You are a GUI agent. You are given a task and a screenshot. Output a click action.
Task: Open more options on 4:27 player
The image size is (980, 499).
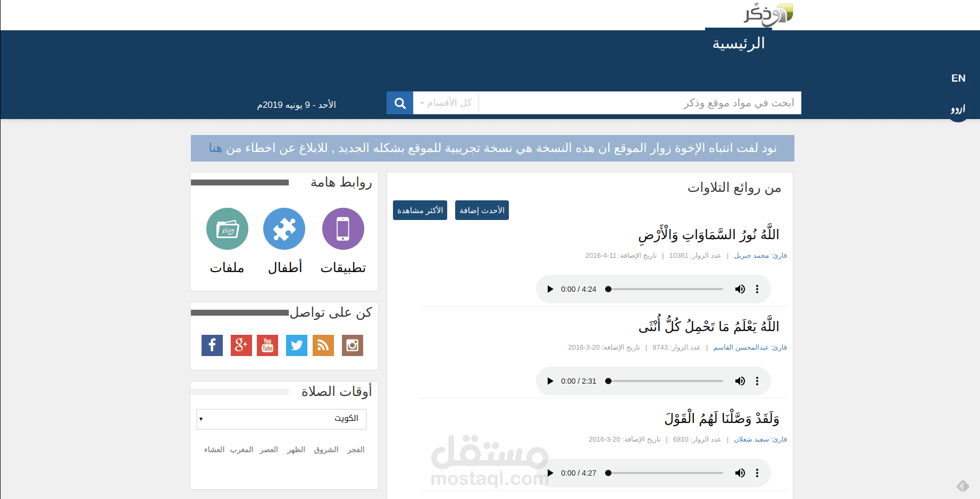pos(757,473)
